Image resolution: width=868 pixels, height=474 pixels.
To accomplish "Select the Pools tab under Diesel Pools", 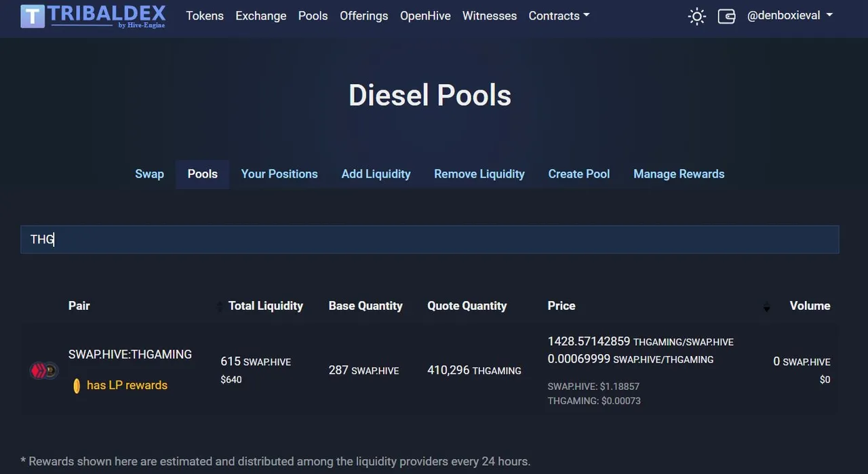I will click(203, 174).
